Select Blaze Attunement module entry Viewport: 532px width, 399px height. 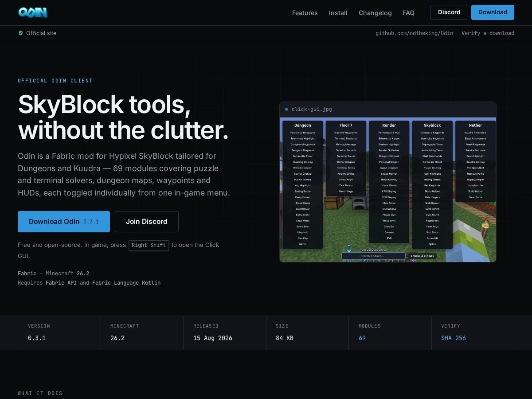click(x=475, y=138)
